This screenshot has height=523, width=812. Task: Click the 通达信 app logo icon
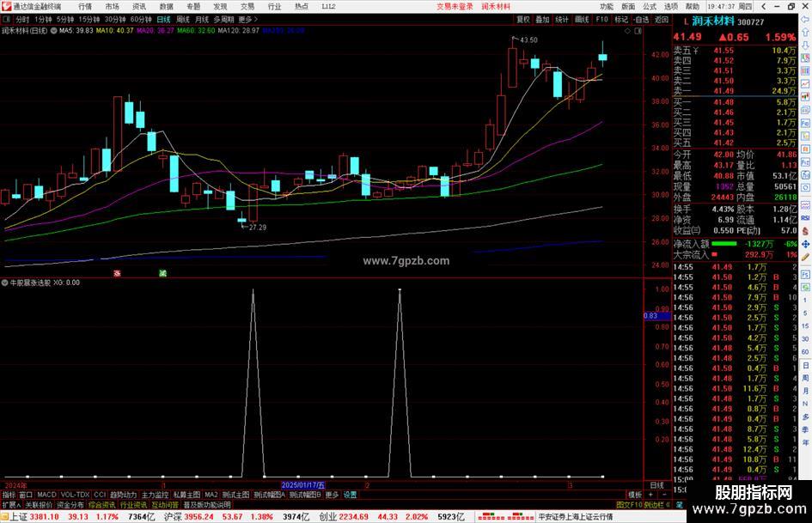(6, 6)
